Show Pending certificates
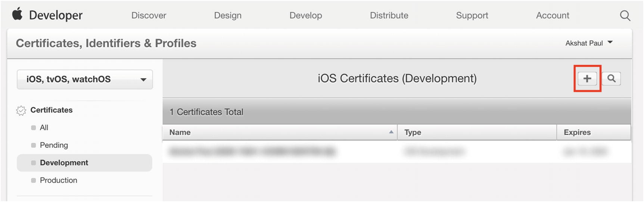This screenshot has height=202, width=644. (54, 145)
